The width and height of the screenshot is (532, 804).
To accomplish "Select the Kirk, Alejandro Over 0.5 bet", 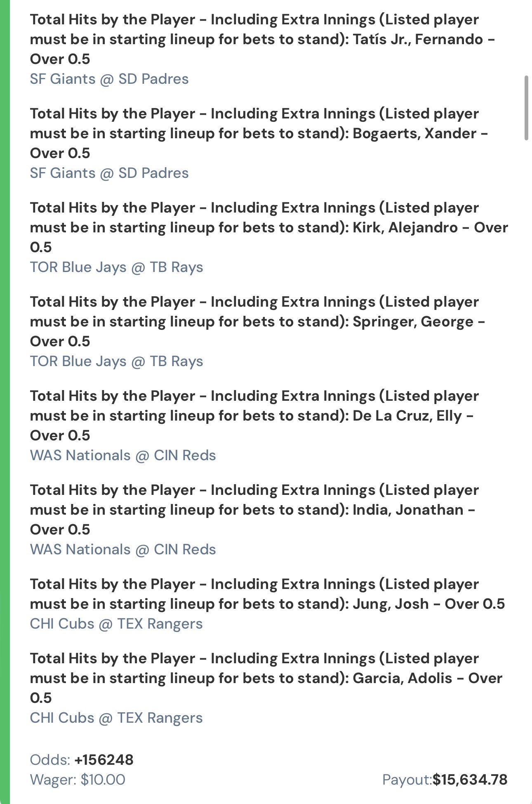I will 268,227.
